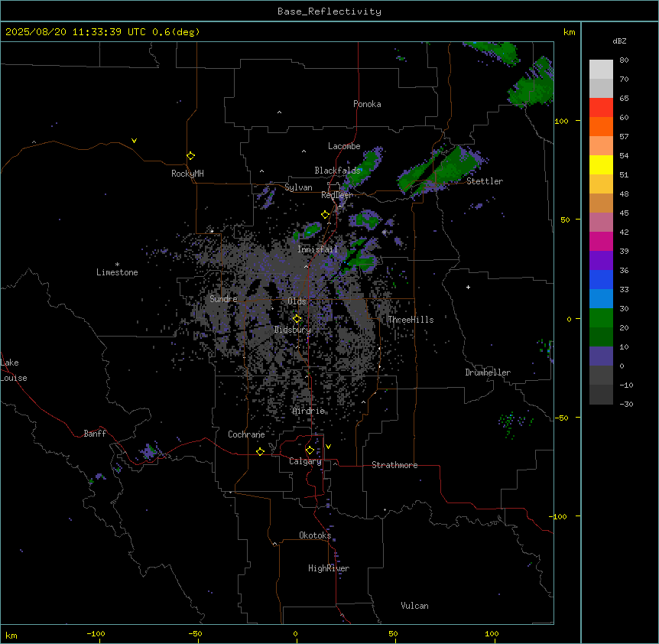Screen dimensions: 659x644
Task: Click the yellow diamond marker below Cochrane
Action: tap(260, 451)
